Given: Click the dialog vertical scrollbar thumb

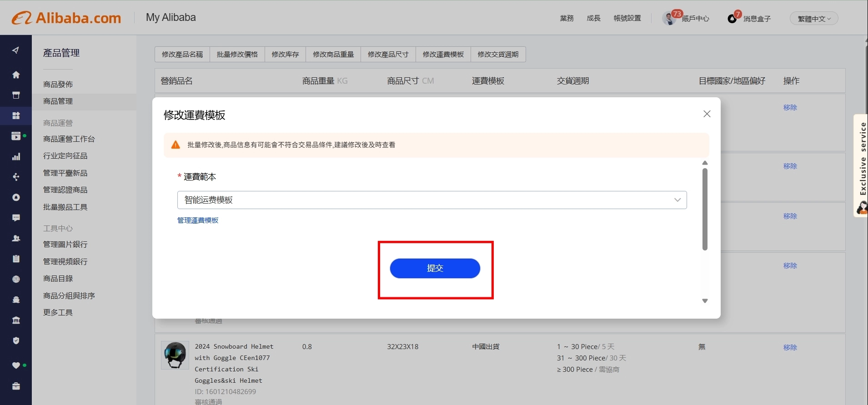Looking at the screenshot, I should point(705,210).
